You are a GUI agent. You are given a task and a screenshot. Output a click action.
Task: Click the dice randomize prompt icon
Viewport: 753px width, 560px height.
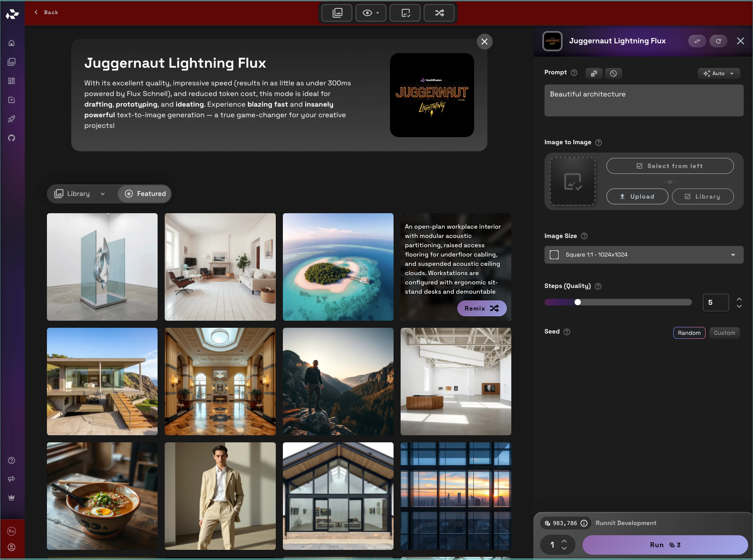(x=594, y=73)
